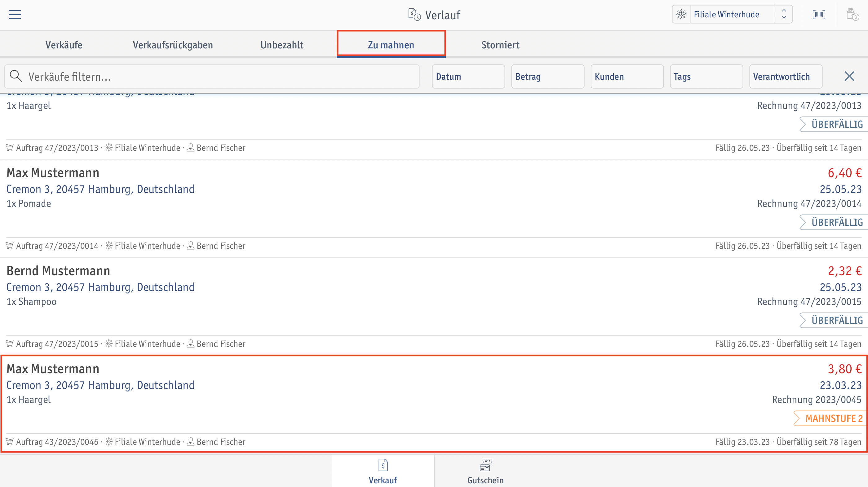Click Auftrag 47/2023/0013 cart icon
The width and height of the screenshot is (868, 487).
[x=10, y=148]
